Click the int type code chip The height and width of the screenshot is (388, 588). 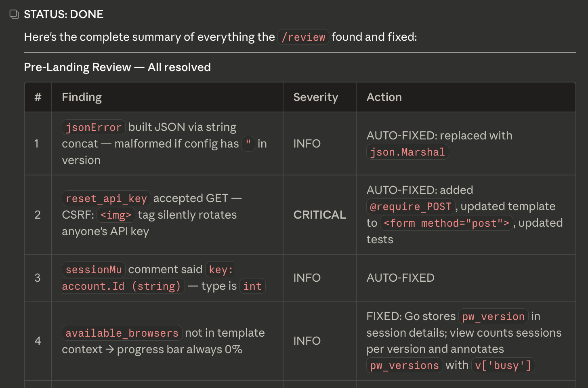coord(252,286)
